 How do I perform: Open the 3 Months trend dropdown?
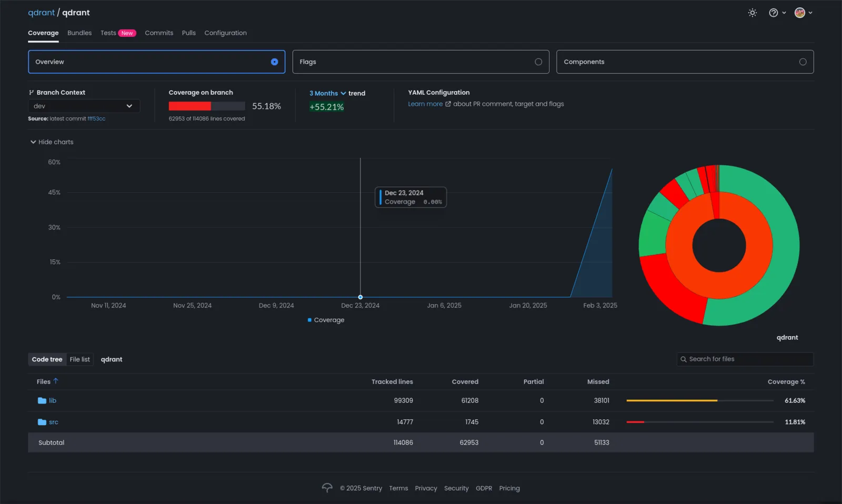(x=327, y=93)
